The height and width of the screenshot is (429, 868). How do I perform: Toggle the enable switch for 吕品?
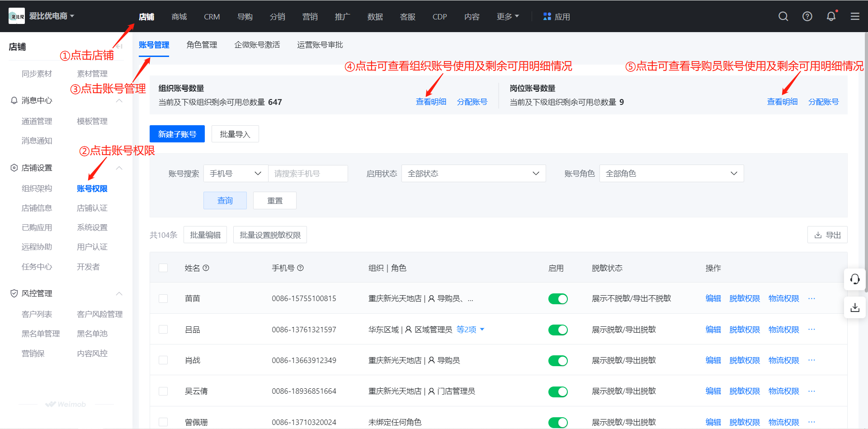pyautogui.click(x=558, y=330)
